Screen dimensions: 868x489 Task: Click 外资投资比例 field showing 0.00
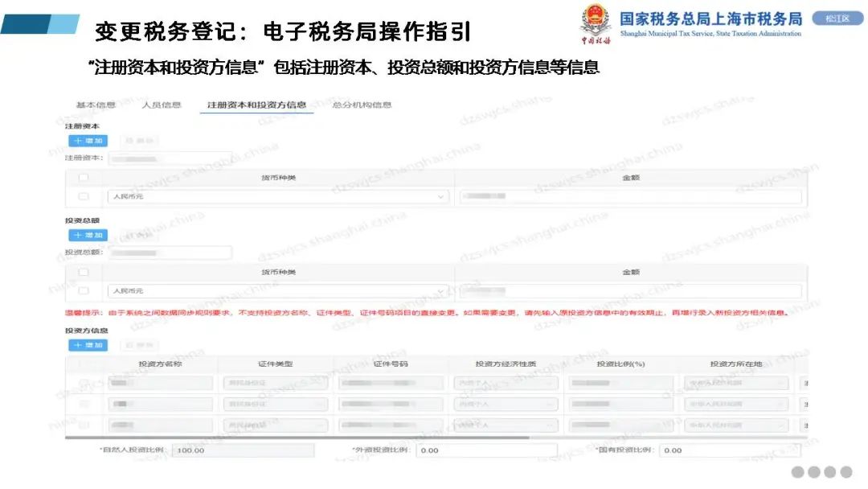click(x=486, y=450)
